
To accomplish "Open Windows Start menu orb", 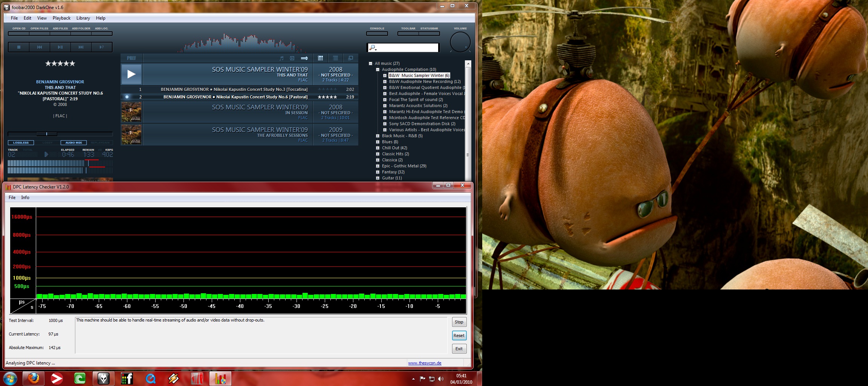I will click(x=10, y=378).
